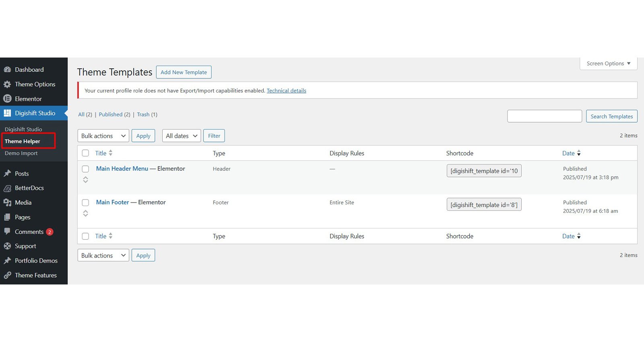Click the Add New Template button
Image resolution: width=644 pixels, height=342 pixels.
click(x=184, y=72)
